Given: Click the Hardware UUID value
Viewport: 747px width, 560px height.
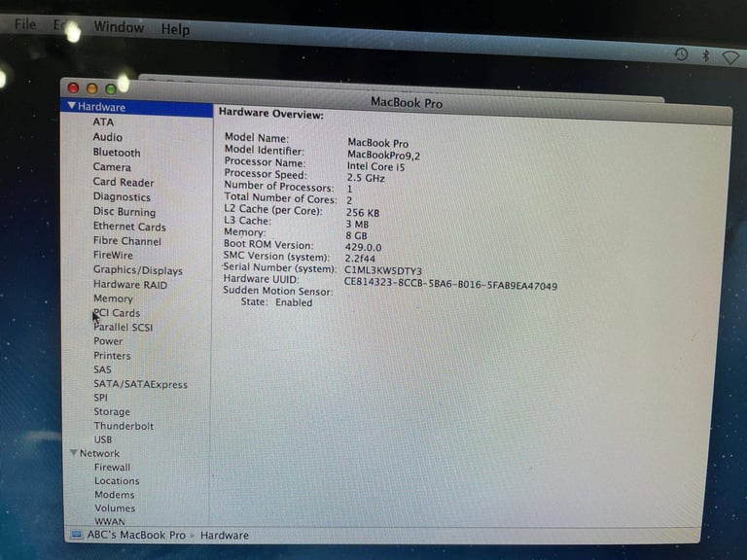Looking at the screenshot, I should 450,284.
